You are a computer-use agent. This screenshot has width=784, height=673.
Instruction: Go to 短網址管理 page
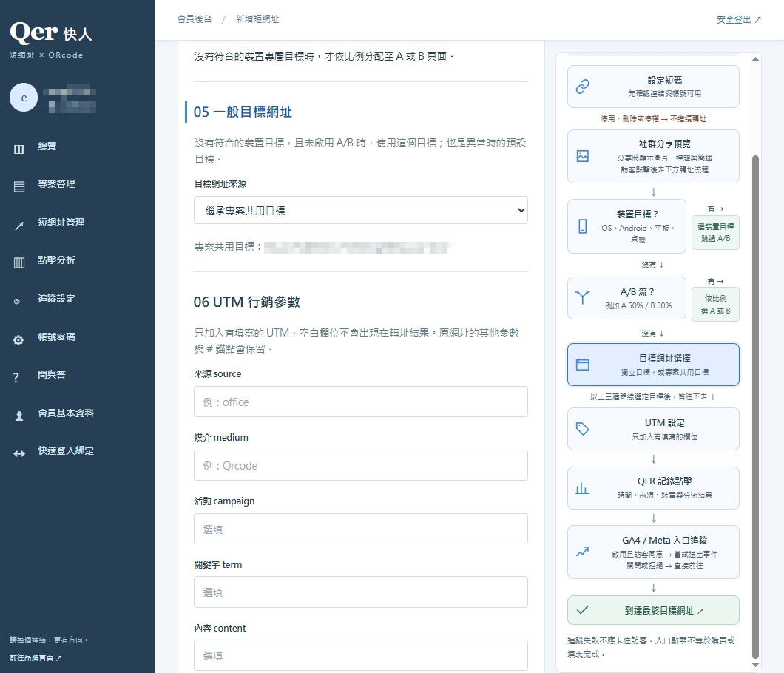[x=61, y=223]
